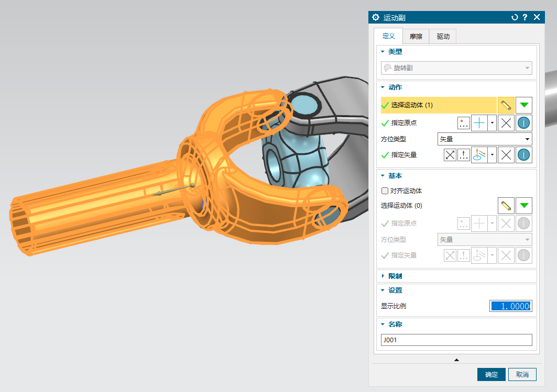
Task: Click the info icon on 动作 指定原点 row
Action: 524,124
